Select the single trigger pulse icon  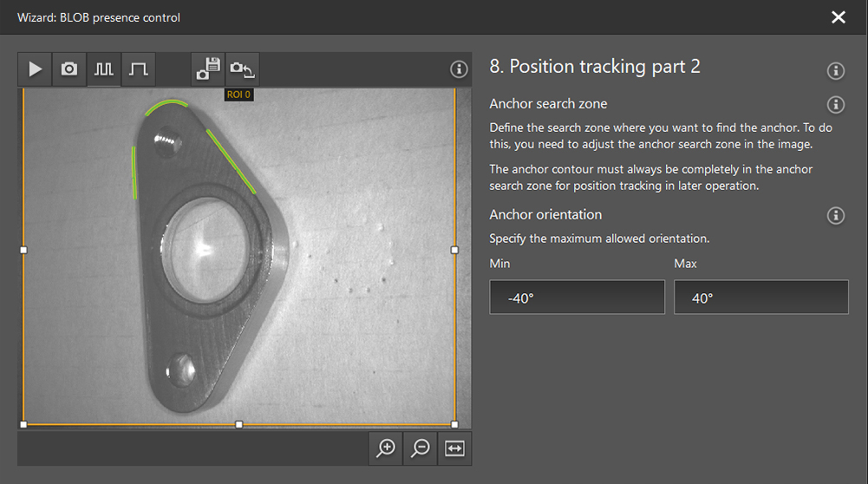(138, 69)
